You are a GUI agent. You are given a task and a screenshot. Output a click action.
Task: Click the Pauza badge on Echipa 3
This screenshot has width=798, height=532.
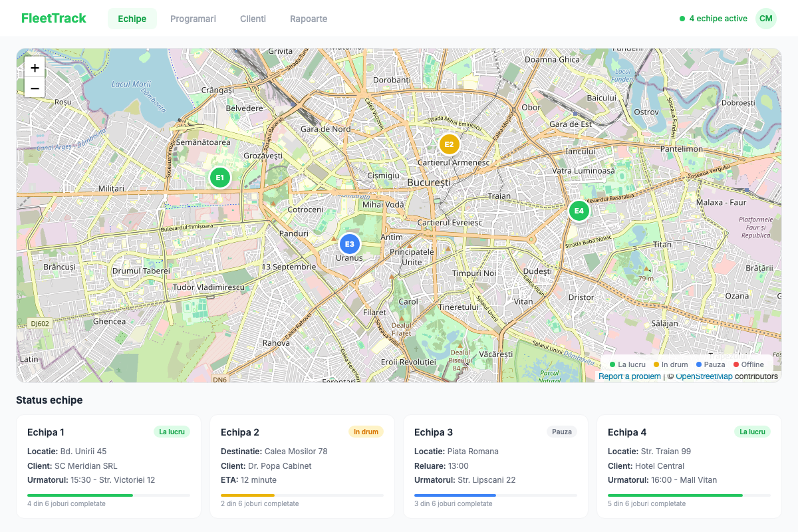tap(562, 432)
